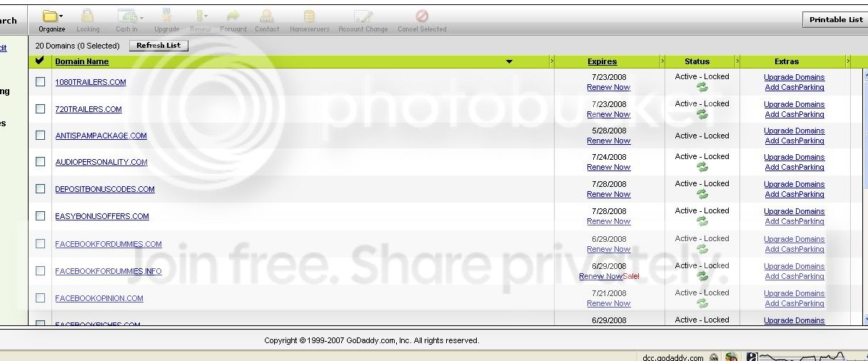Click green auto-renew icon for FACEBOOKOPINION.COM
This screenshot has height=361, width=868.
tap(702, 303)
